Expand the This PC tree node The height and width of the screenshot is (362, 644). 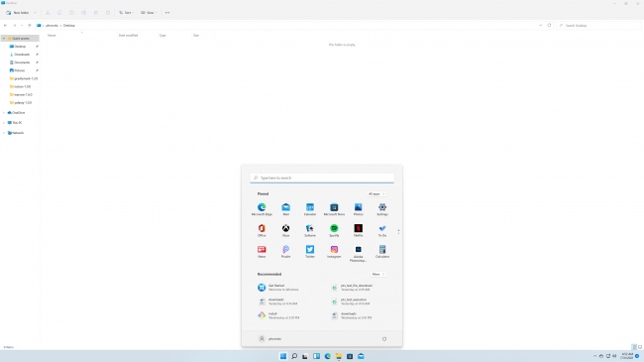tap(4, 123)
